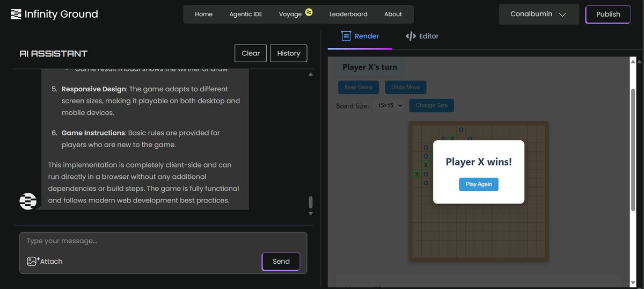Click the Infinity Ground logo icon
The height and width of the screenshot is (289, 644).
[16, 14]
